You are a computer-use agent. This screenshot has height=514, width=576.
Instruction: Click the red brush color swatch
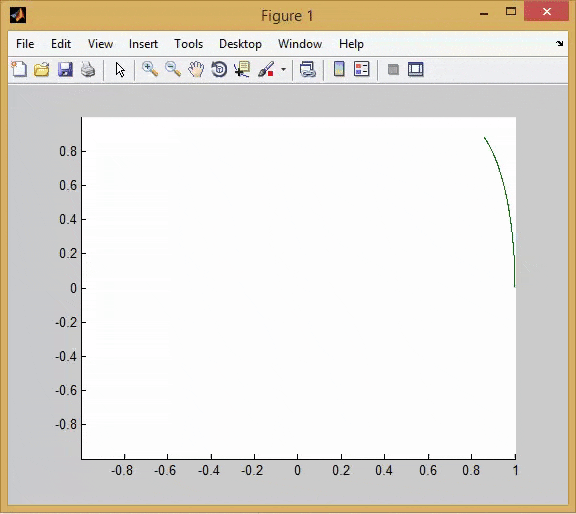point(271,73)
